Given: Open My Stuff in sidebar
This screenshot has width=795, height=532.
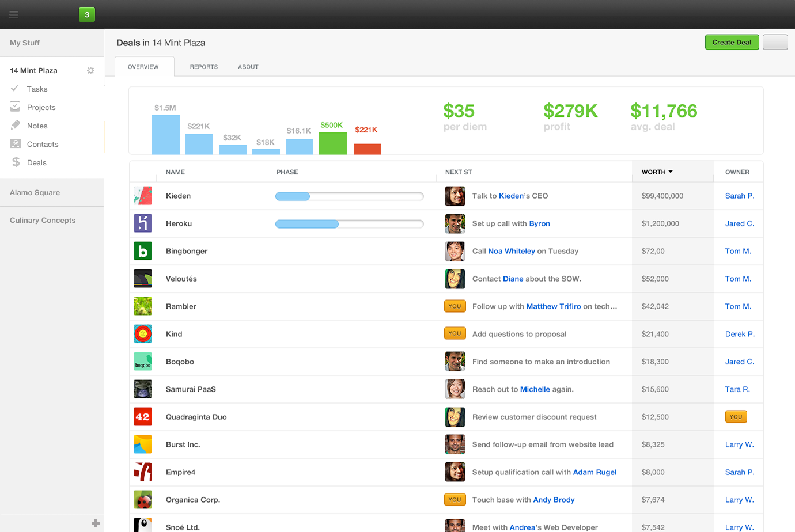Looking at the screenshot, I should [x=25, y=43].
